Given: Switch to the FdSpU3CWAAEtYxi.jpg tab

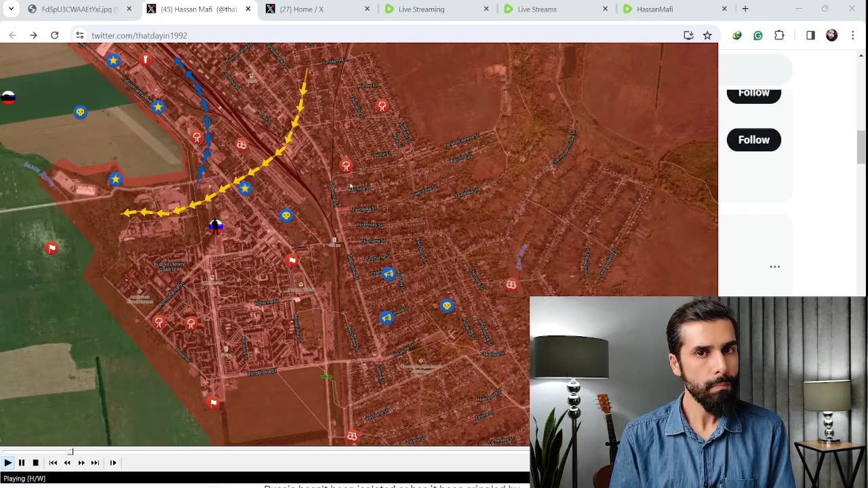Looking at the screenshot, I should (x=80, y=9).
